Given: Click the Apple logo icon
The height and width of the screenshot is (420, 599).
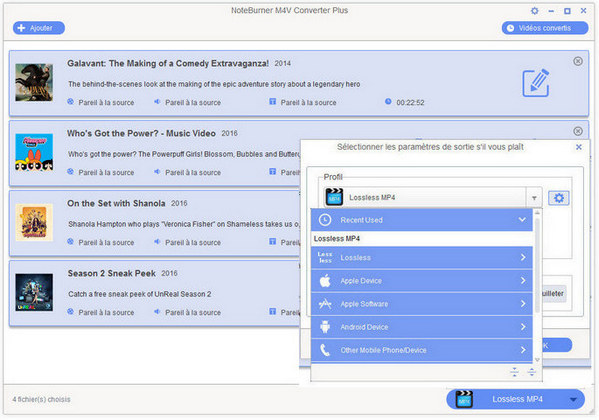Looking at the screenshot, I should point(325,281).
